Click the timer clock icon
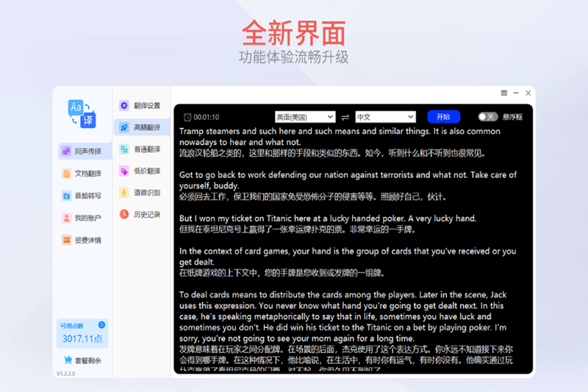 coord(187,117)
